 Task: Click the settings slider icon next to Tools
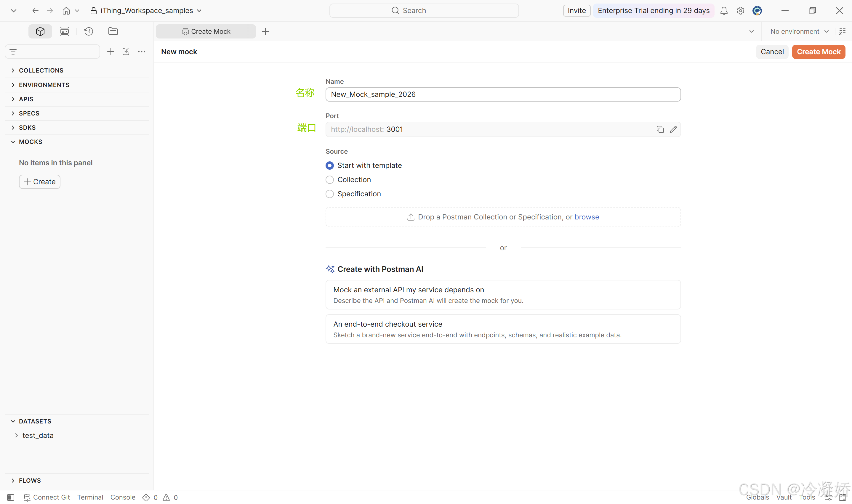click(x=828, y=497)
